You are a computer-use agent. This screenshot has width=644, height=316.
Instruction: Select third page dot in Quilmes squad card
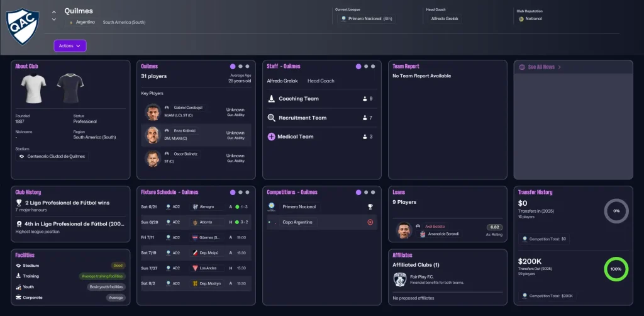click(x=247, y=67)
